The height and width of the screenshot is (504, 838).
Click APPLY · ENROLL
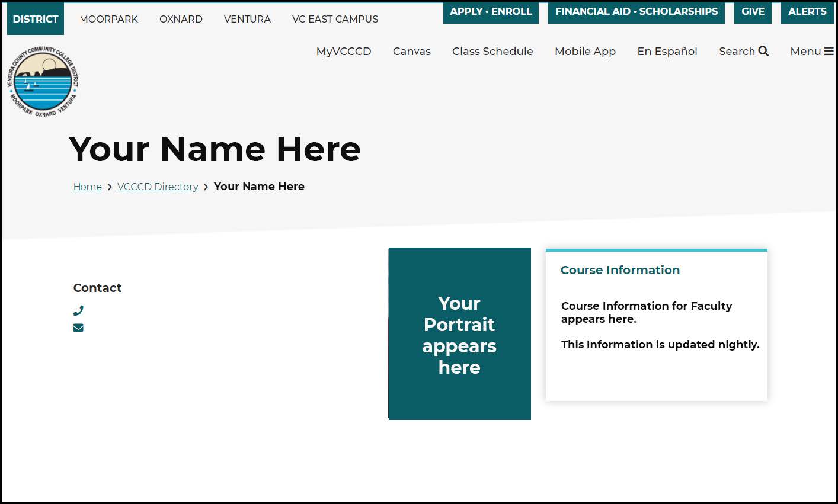pyautogui.click(x=491, y=11)
